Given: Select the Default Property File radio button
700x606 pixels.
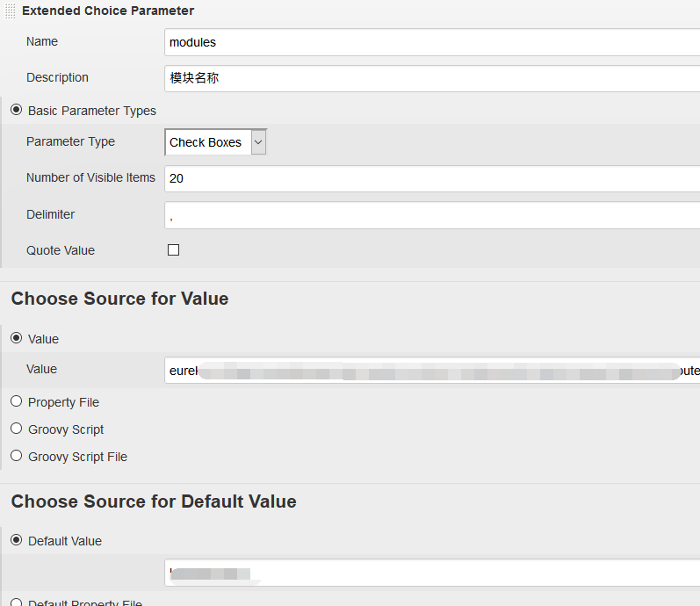Looking at the screenshot, I should pos(16,602).
